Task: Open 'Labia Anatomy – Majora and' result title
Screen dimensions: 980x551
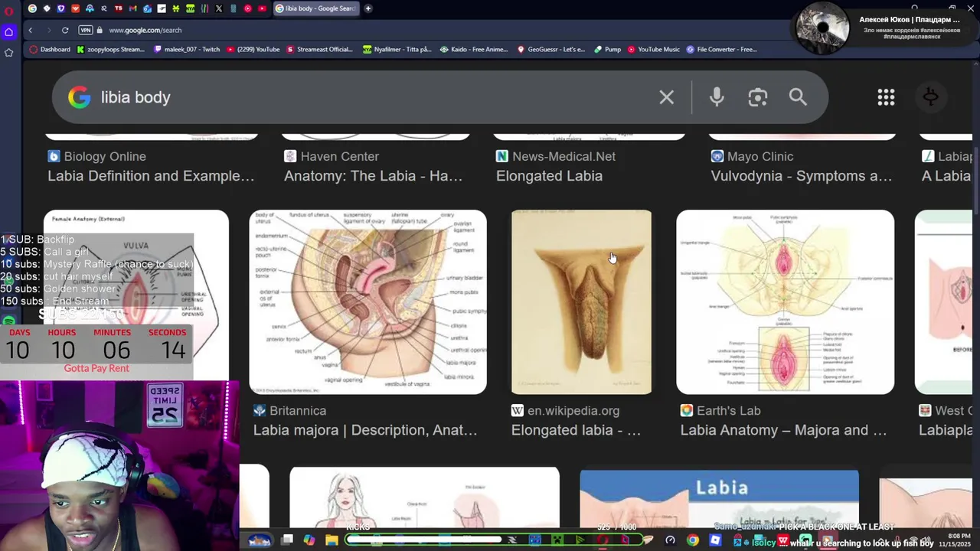Action: [x=783, y=430]
